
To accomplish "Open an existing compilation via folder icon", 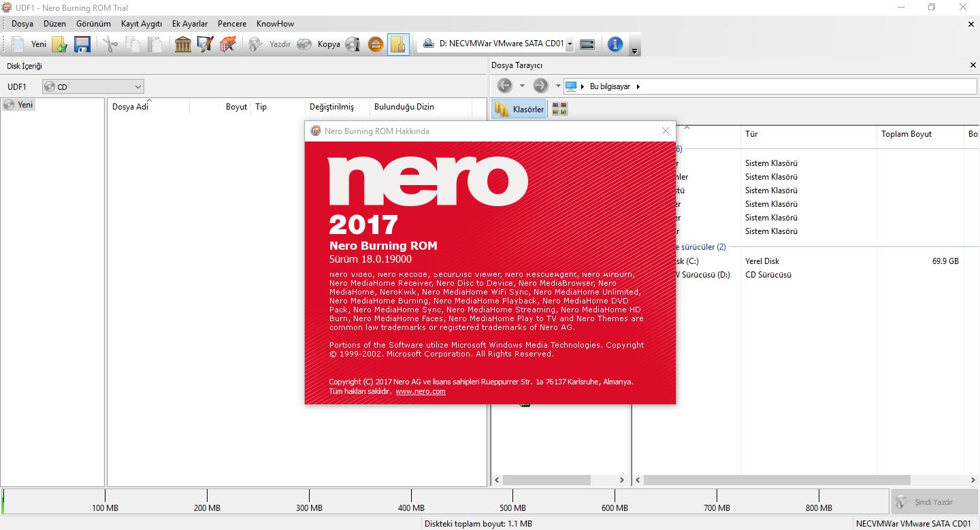I will click(x=60, y=44).
